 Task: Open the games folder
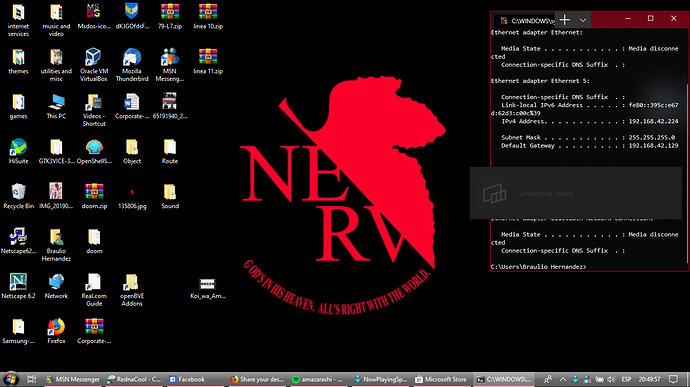[x=18, y=106]
